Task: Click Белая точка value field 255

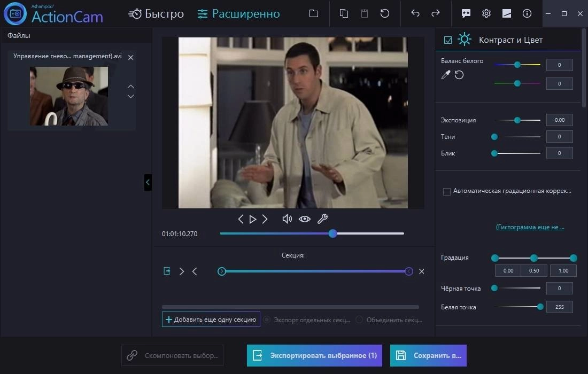Action: 560,307
